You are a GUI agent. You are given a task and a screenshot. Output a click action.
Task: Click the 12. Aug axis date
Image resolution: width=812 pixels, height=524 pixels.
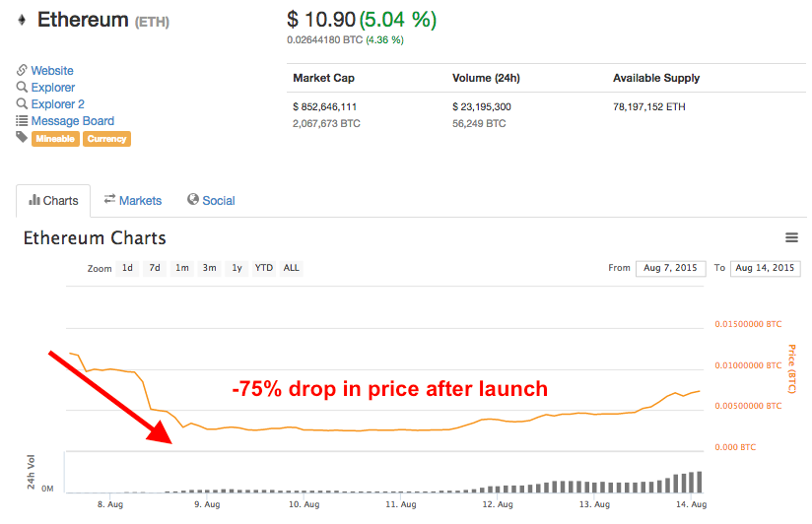pyautogui.click(x=498, y=504)
